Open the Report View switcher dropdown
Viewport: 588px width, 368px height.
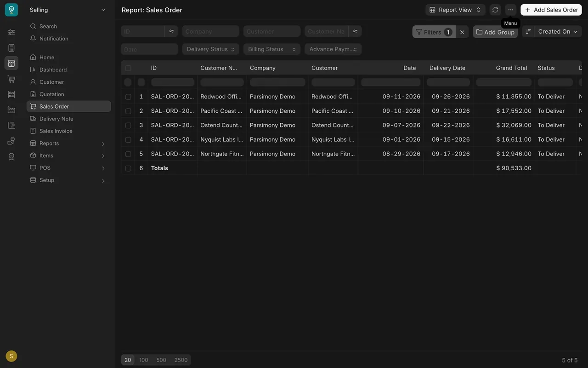click(455, 10)
